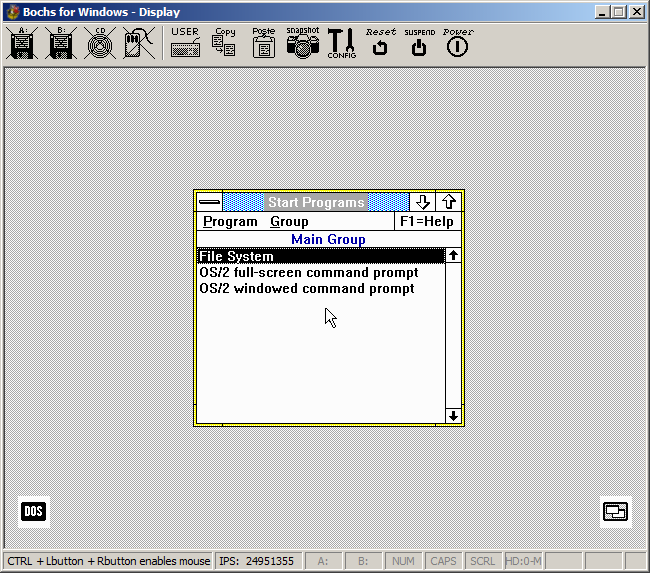Click the Copy toolbar icon
Image resolution: width=650 pixels, height=573 pixels.
pyautogui.click(x=224, y=43)
